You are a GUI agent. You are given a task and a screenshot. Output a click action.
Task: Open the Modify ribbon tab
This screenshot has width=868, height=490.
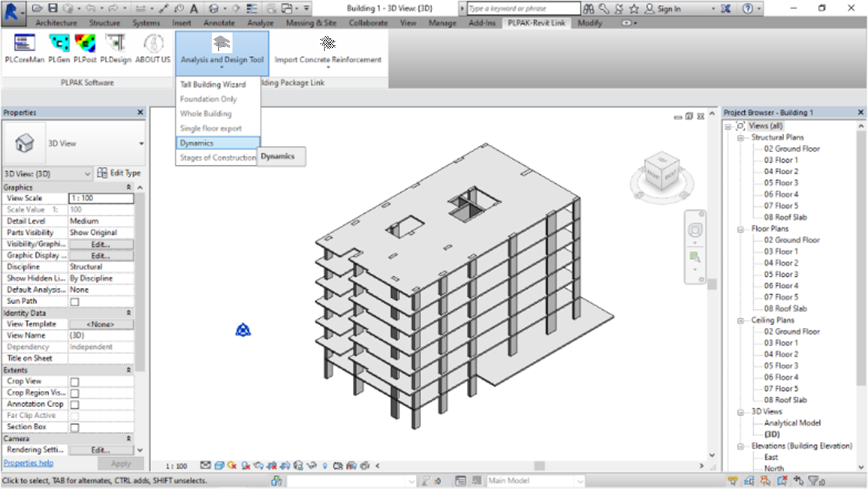point(590,23)
